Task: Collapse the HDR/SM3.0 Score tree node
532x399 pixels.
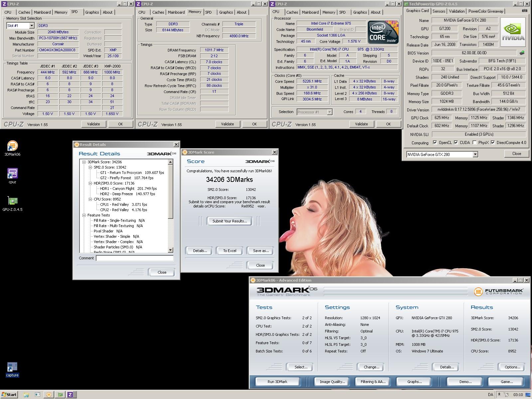Action: 90,183
